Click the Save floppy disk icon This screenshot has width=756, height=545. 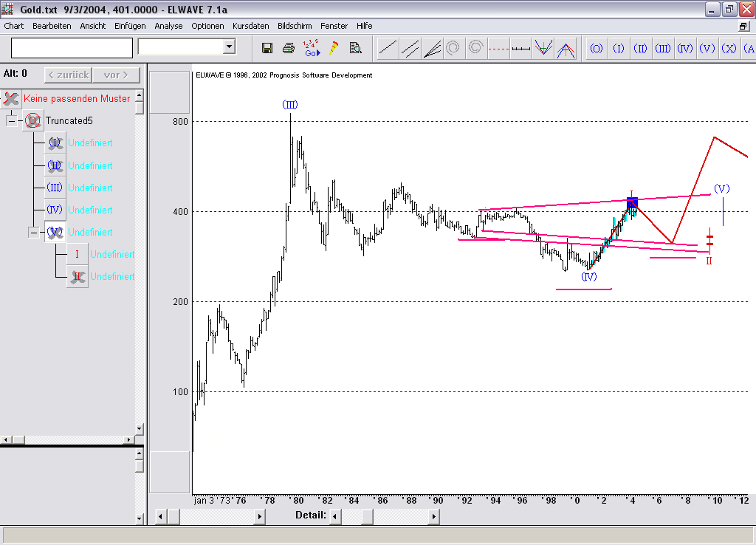click(x=267, y=48)
